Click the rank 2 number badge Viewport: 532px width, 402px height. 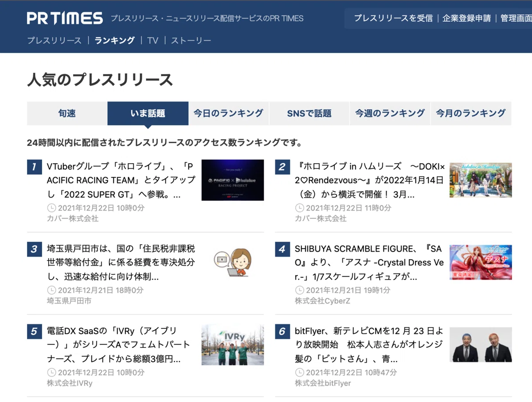tap(282, 167)
